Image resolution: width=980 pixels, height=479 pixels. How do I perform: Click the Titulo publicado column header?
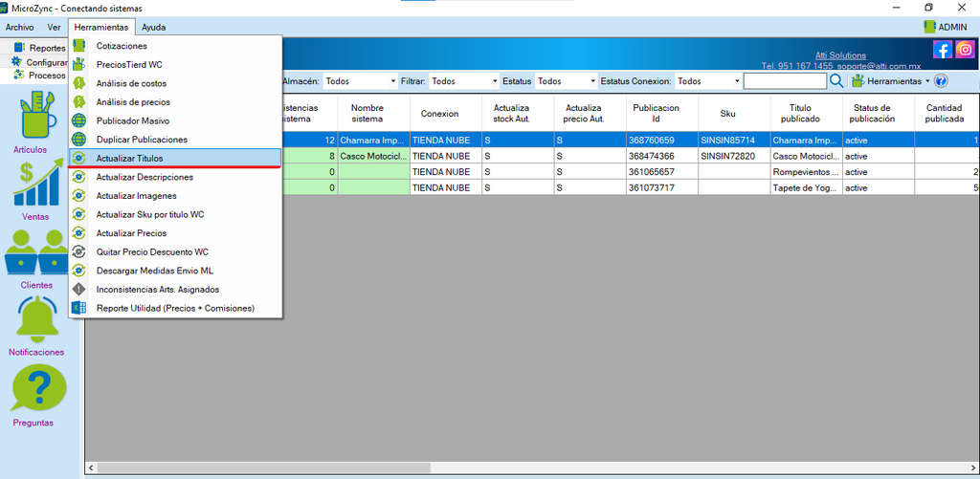(806, 113)
